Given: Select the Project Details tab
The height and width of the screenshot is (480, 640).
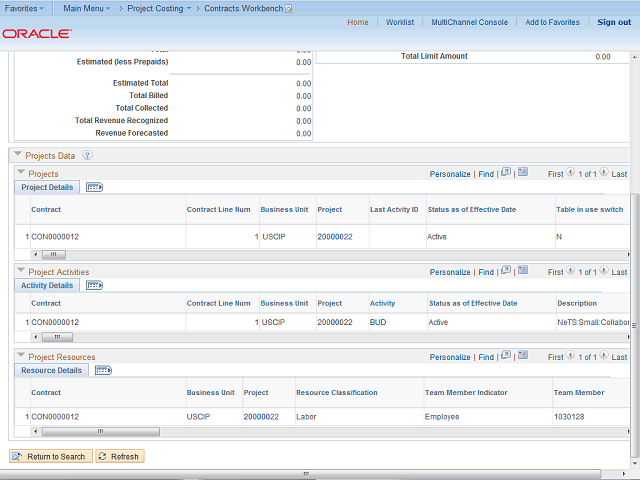Looking at the screenshot, I should pos(47,187).
